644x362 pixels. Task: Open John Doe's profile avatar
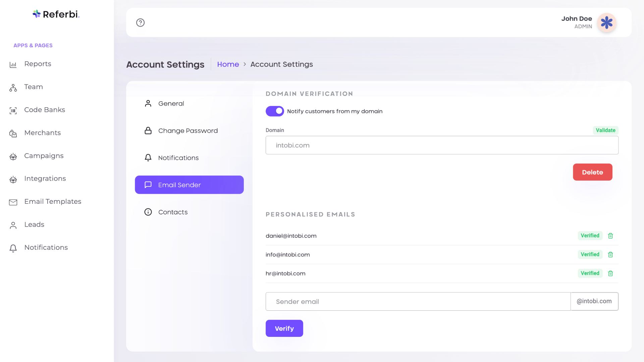[x=606, y=23]
